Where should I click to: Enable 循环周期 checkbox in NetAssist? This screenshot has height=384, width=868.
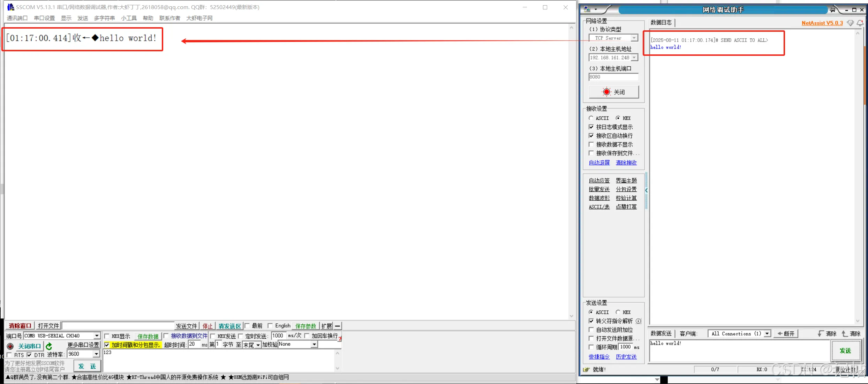click(591, 347)
